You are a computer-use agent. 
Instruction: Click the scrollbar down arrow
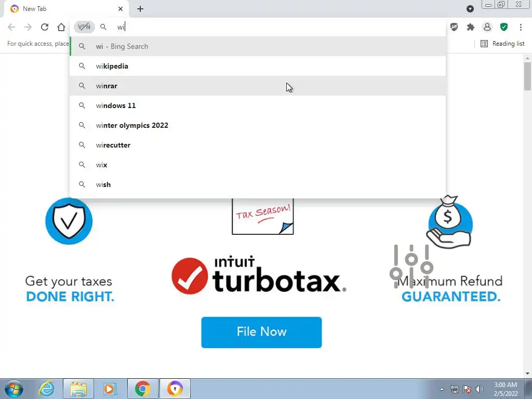527,374
